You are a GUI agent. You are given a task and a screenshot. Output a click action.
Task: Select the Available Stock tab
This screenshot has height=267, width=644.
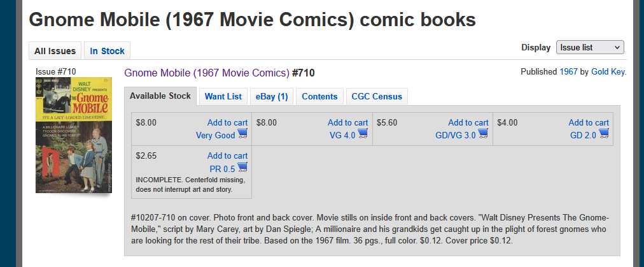click(x=160, y=96)
